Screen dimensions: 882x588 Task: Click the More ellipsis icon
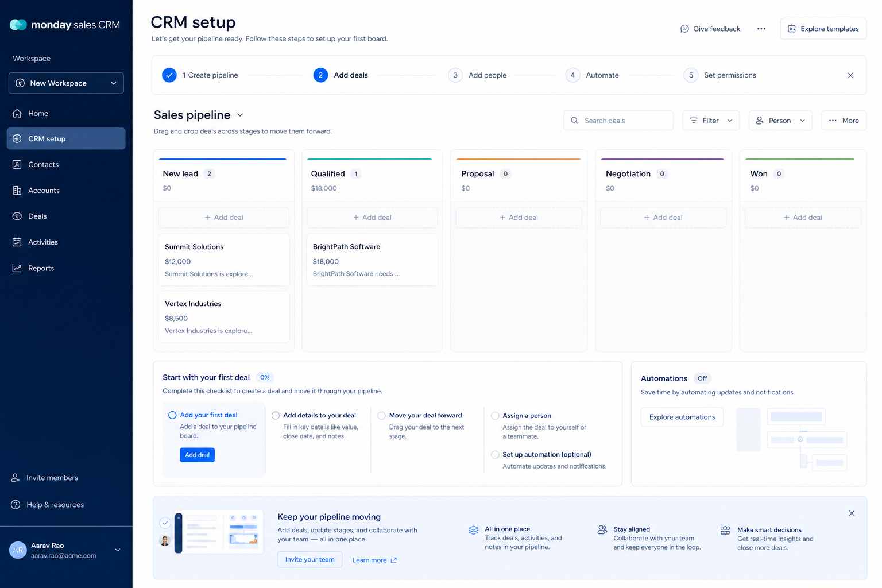tap(833, 121)
